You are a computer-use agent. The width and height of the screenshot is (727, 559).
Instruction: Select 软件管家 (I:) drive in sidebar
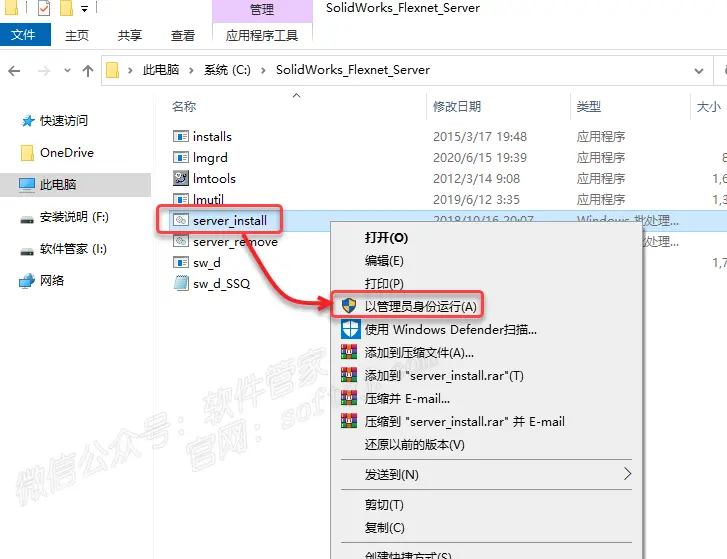click(x=73, y=249)
